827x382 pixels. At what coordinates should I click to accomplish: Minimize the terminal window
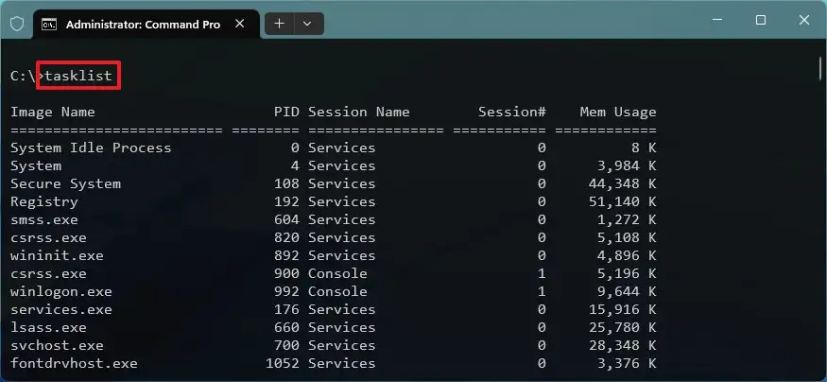717,20
